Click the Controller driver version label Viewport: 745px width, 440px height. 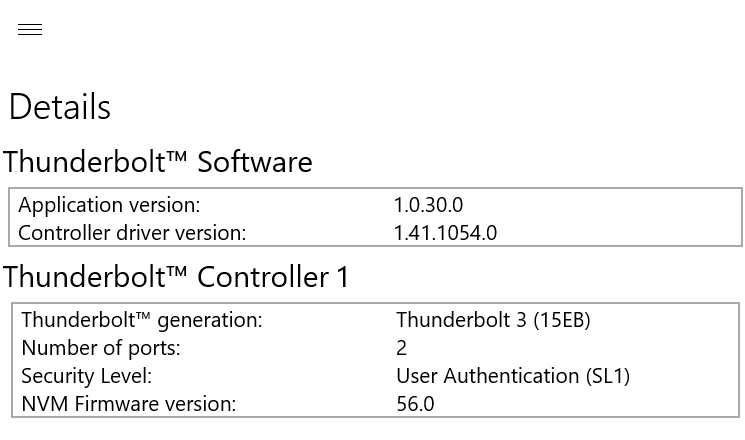(x=132, y=233)
